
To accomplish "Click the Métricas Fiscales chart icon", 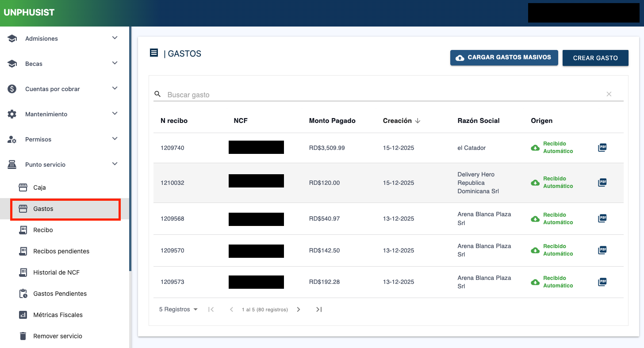I will click(x=23, y=315).
